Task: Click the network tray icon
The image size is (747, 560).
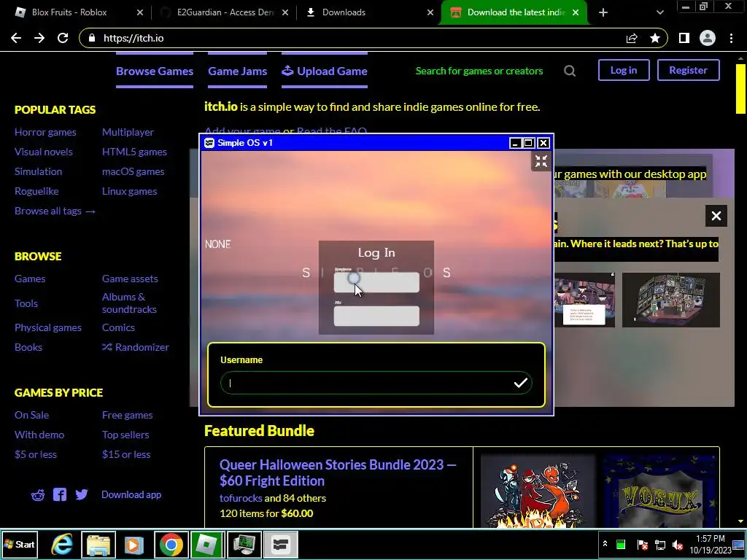Action: click(660, 544)
